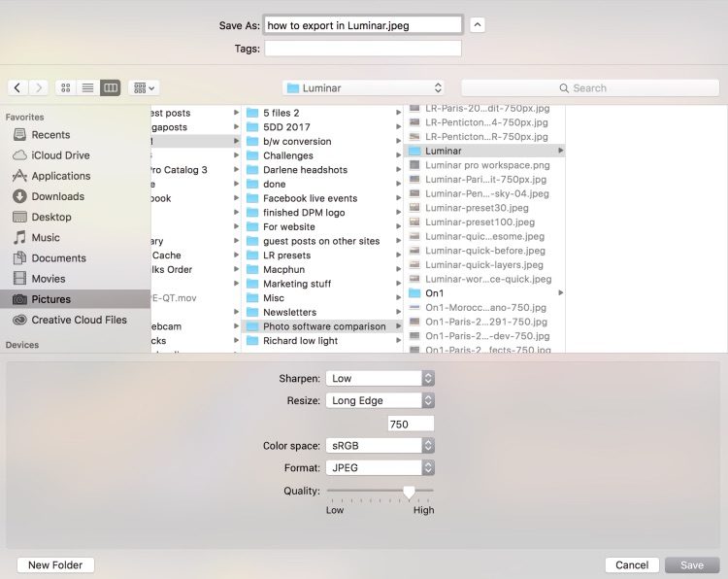Image resolution: width=728 pixels, height=579 pixels.
Task: Open the 5 files 2 folder
Action: [322, 113]
